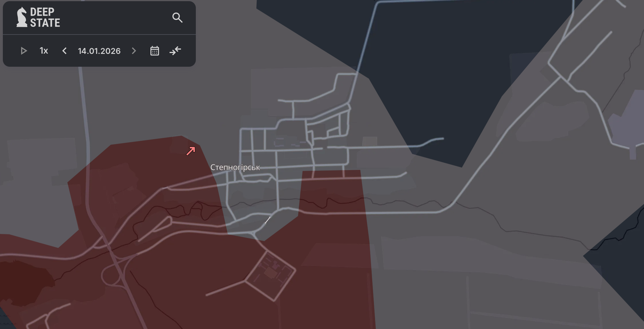This screenshot has height=329, width=644.
Task: Click the DEEP STATE title text
Action: point(45,17)
